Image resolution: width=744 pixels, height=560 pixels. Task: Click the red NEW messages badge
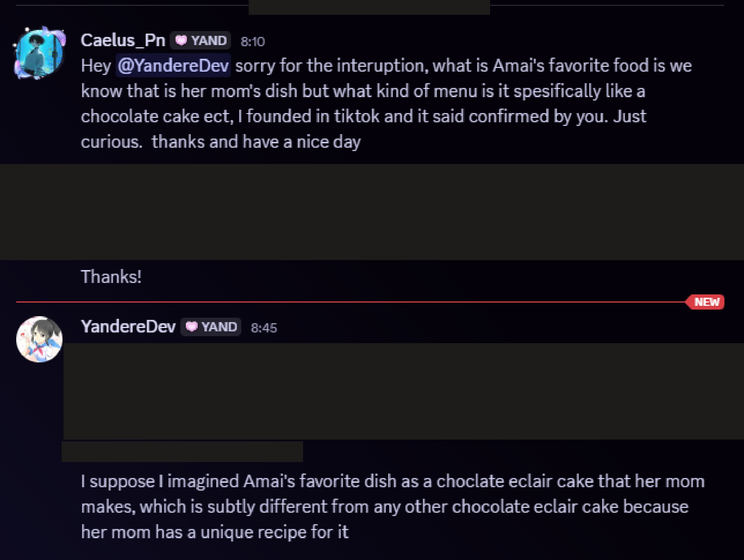[x=706, y=302]
